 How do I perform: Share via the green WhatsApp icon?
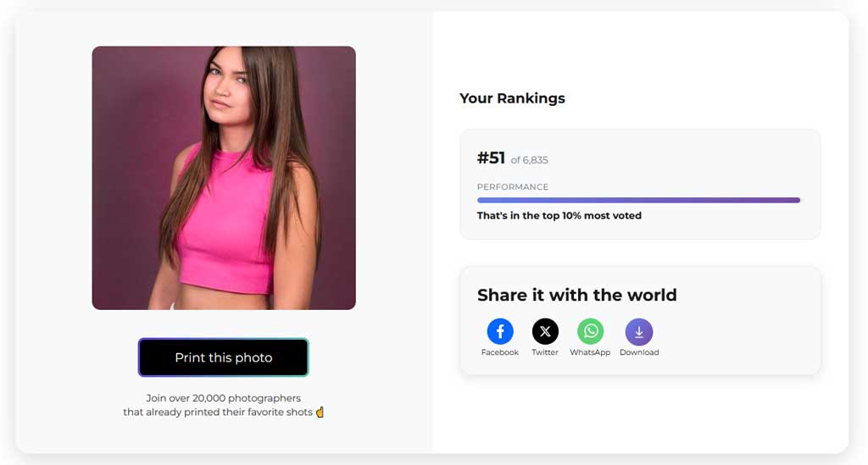[591, 331]
